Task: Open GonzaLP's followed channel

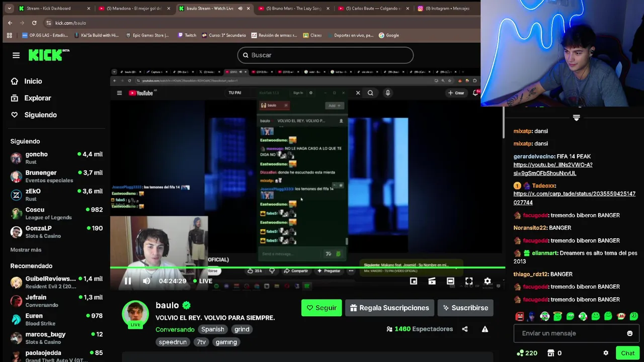Action: click(x=56, y=232)
